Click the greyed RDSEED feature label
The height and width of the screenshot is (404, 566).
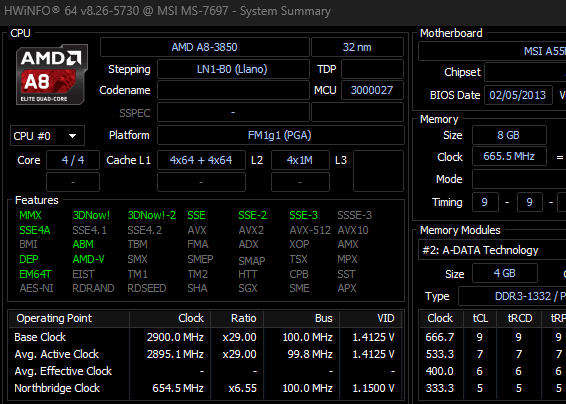(147, 288)
